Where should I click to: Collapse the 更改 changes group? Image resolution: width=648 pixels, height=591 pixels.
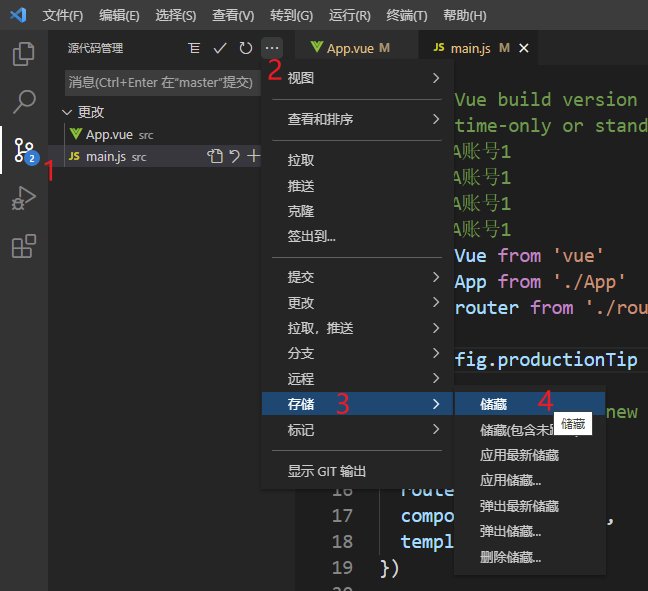tap(67, 112)
